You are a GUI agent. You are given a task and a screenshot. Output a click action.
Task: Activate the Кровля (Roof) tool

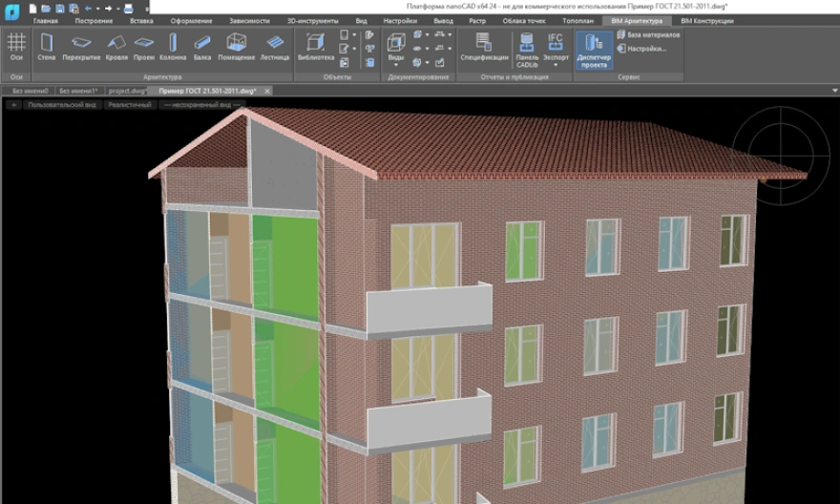[x=115, y=45]
